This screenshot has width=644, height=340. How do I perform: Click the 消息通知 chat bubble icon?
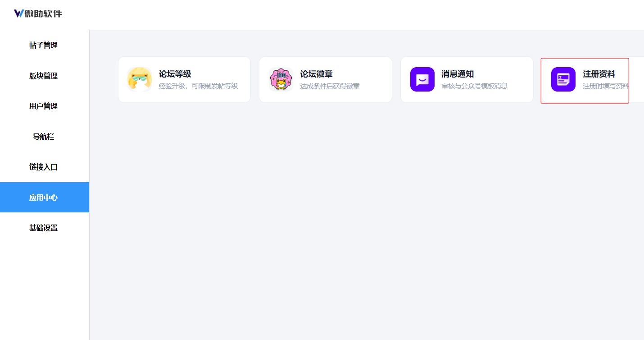(x=422, y=79)
